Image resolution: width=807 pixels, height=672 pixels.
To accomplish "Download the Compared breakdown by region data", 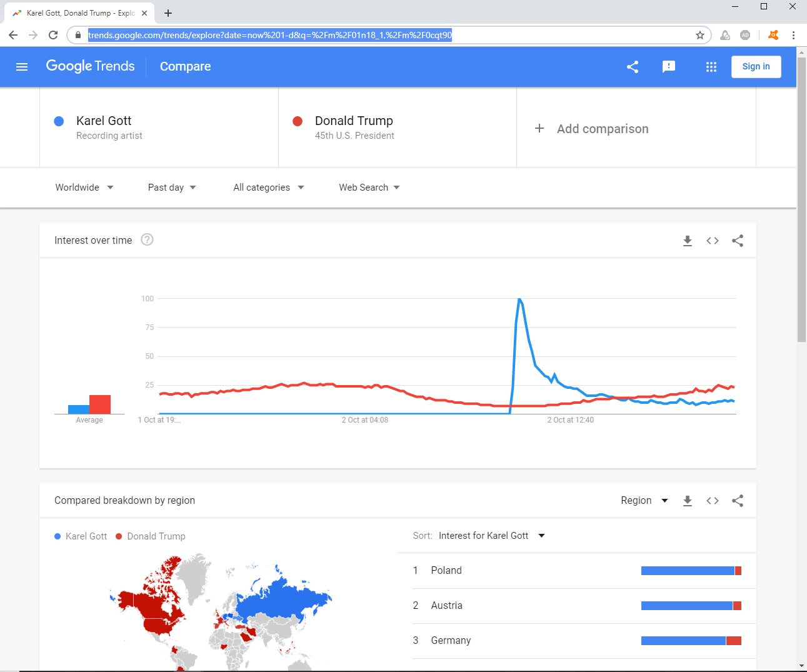I will click(688, 501).
